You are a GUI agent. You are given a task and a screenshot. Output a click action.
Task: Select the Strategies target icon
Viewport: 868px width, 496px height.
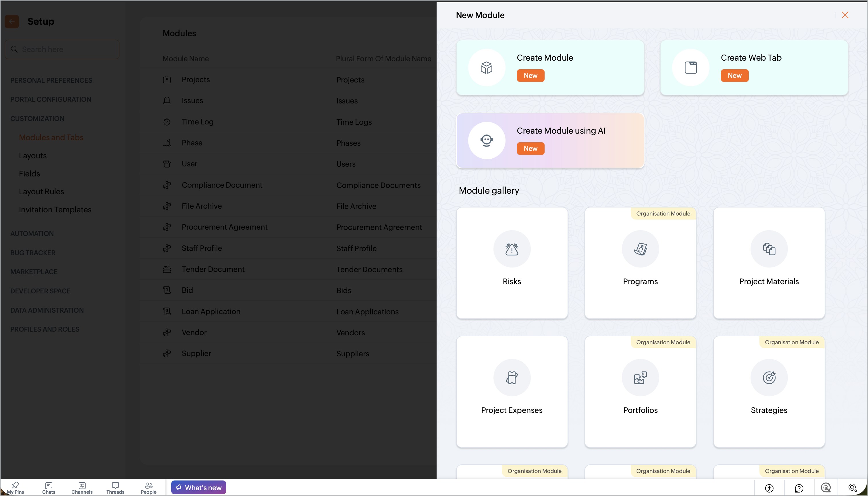[x=769, y=378]
